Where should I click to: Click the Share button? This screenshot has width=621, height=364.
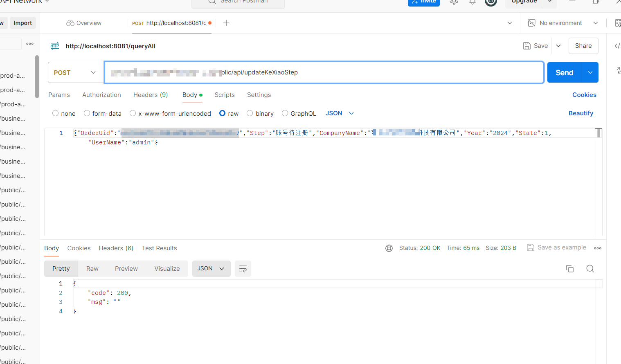tap(583, 46)
